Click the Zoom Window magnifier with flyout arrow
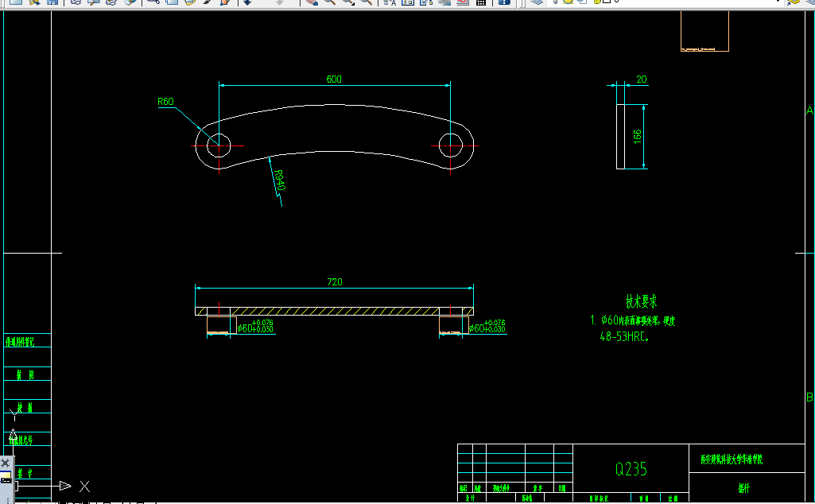The image size is (815, 504). coord(349,2)
